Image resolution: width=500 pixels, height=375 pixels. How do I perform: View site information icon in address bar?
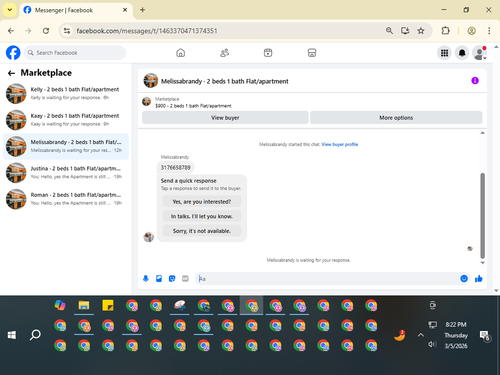pyautogui.click(x=67, y=31)
